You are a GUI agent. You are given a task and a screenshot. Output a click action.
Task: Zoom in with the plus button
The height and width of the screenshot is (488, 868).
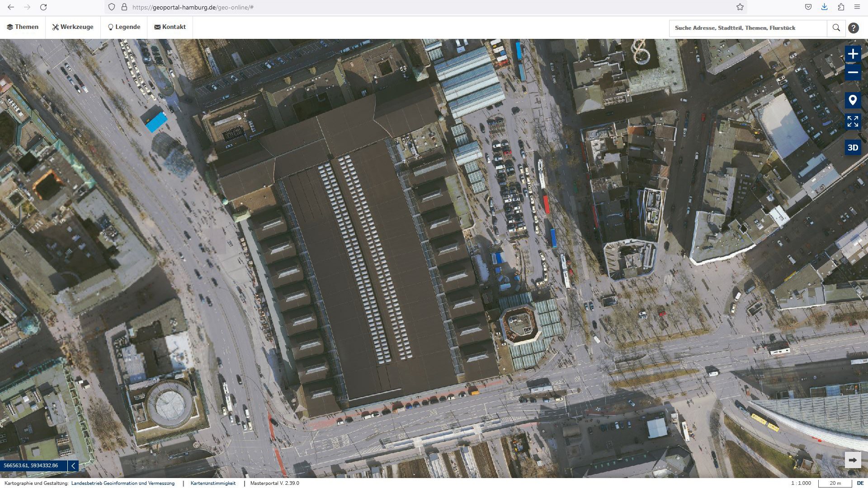click(853, 54)
